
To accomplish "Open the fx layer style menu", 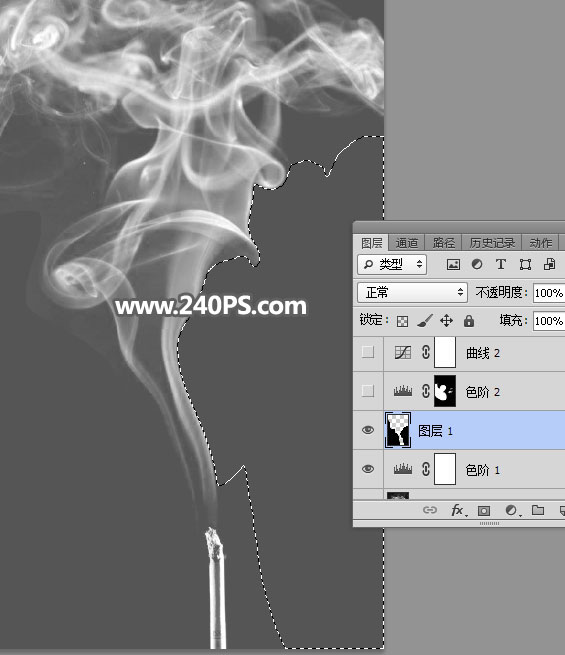I will click(458, 510).
